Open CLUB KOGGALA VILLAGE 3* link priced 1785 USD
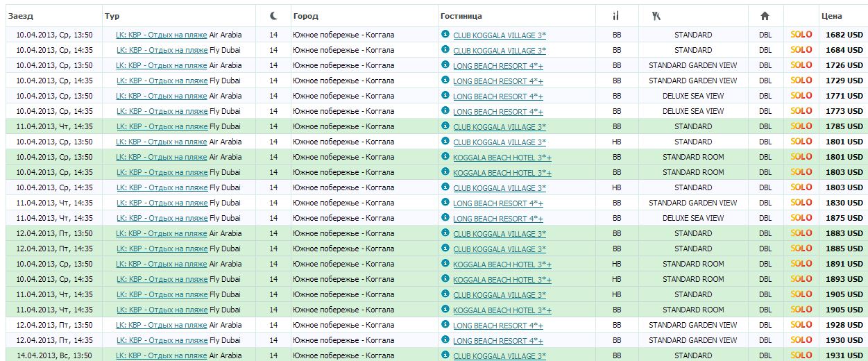Image resolution: width=868 pixels, height=361 pixels. click(x=500, y=127)
